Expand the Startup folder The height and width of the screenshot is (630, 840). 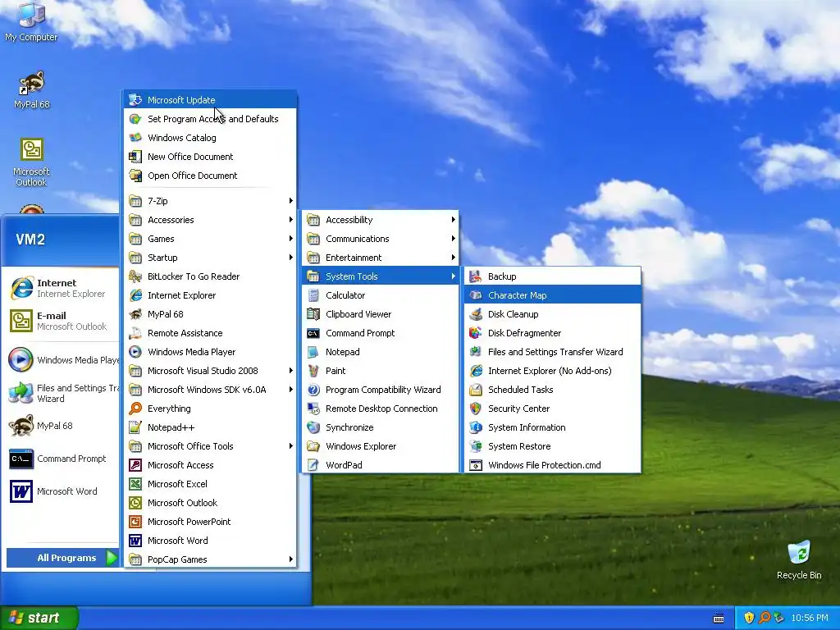pyautogui.click(x=210, y=258)
